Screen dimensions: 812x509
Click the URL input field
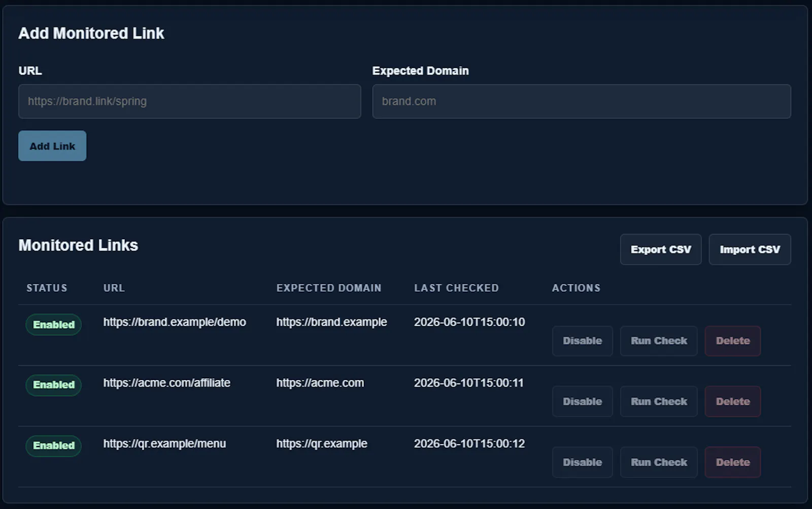point(189,101)
